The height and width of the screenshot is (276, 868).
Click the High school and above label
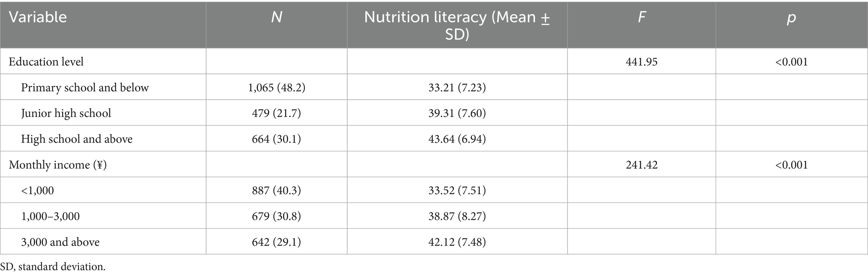click(77, 139)
